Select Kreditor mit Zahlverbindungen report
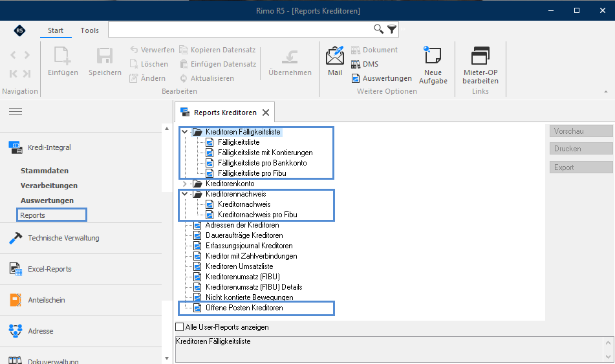615x364 pixels. click(251, 256)
